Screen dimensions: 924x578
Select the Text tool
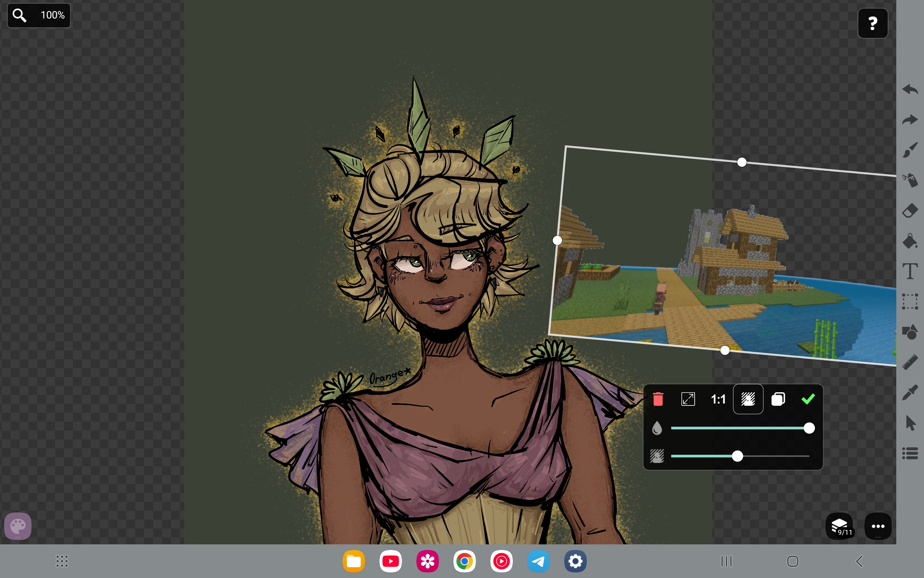[x=910, y=272]
